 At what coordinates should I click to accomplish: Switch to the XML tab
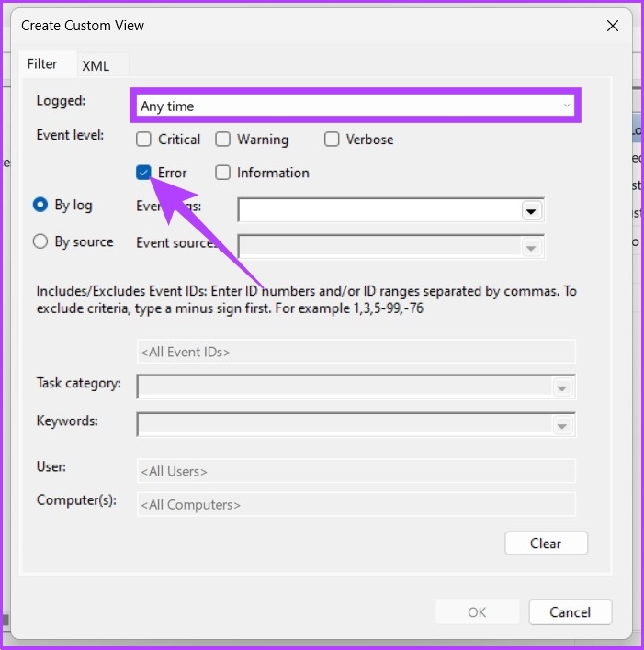[x=96, y=65]
